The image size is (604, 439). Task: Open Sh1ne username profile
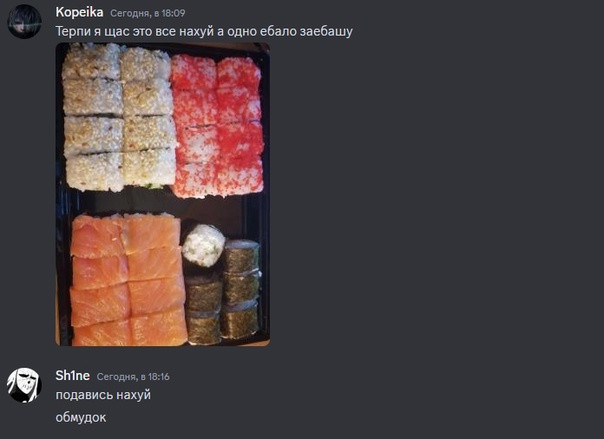pyautogui.click(x=72, y=375)
